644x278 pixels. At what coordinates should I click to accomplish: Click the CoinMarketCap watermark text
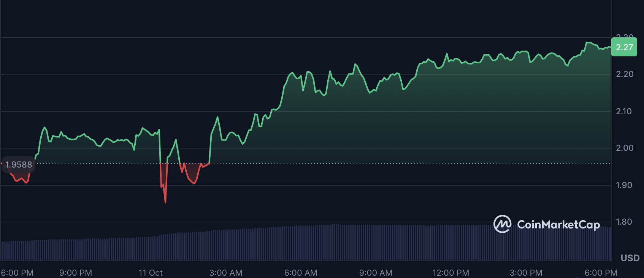pyautogui.click(x=558, y=225)
